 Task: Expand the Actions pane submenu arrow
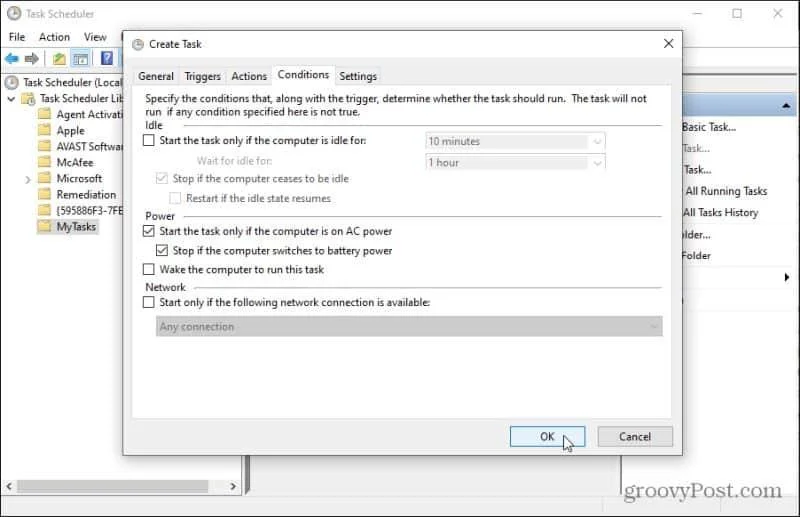pyautogui.click(x=786, y=277)
